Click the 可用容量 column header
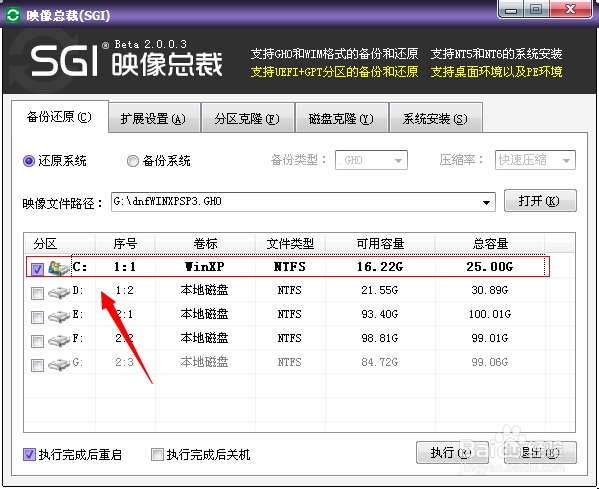The height and width of the screenshot is (489, 599). [x=380, y=243]
